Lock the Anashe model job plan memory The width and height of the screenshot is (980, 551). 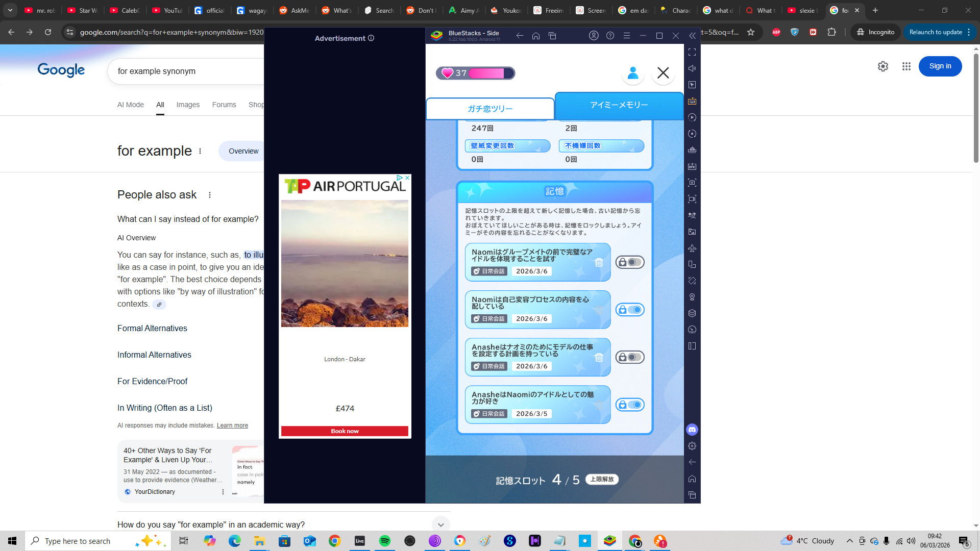[x=630, y=357]
